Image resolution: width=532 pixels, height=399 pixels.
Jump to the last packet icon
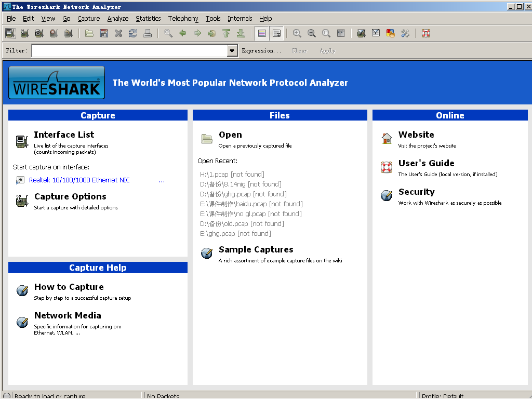(241, 33)
